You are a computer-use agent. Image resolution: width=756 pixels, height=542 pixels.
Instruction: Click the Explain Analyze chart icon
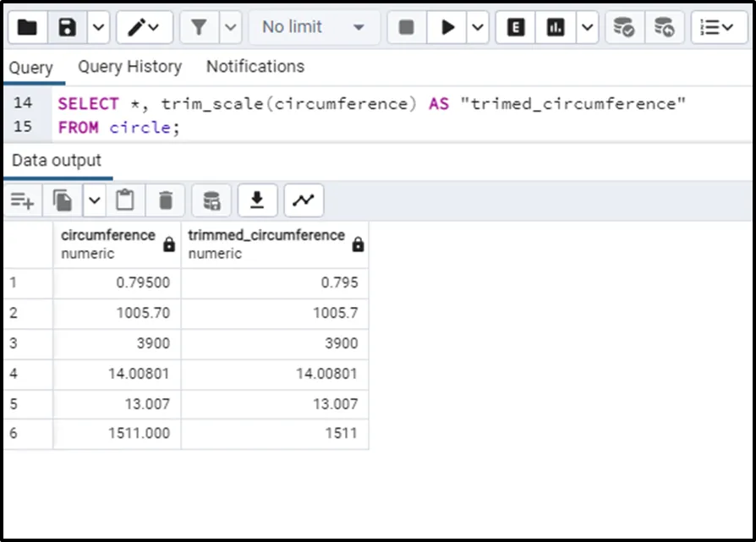556,27
